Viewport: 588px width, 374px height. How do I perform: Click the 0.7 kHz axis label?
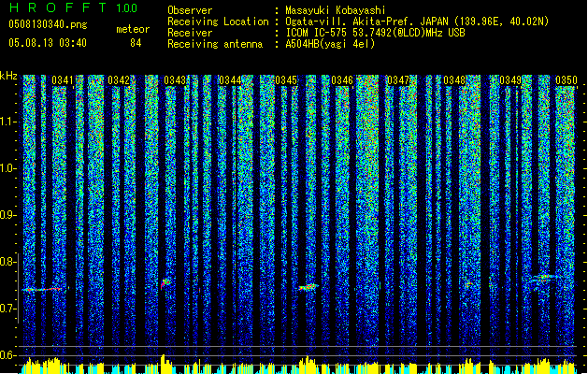point(8,309)
